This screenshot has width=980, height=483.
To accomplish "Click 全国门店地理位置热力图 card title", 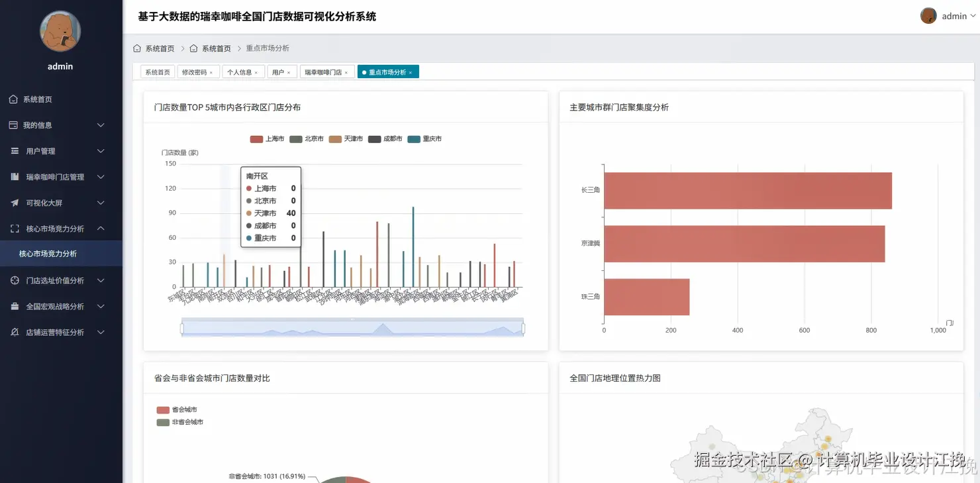I will tap(615, 378).
